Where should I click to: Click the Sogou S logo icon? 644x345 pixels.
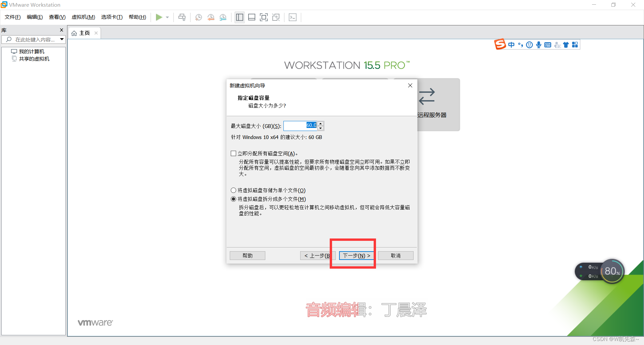[500, 44]
